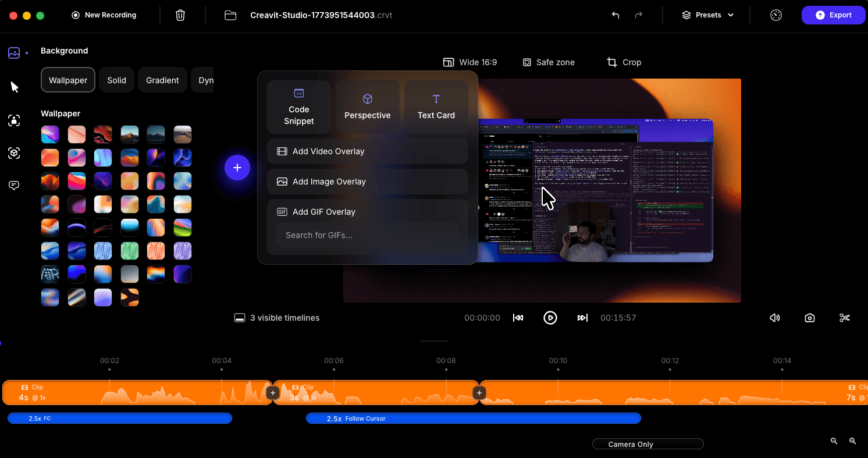This screenshot has height=458, width=868.
Task: Delete recording using the trash icon
Action: pyautogui.click(x=180, y=15)
